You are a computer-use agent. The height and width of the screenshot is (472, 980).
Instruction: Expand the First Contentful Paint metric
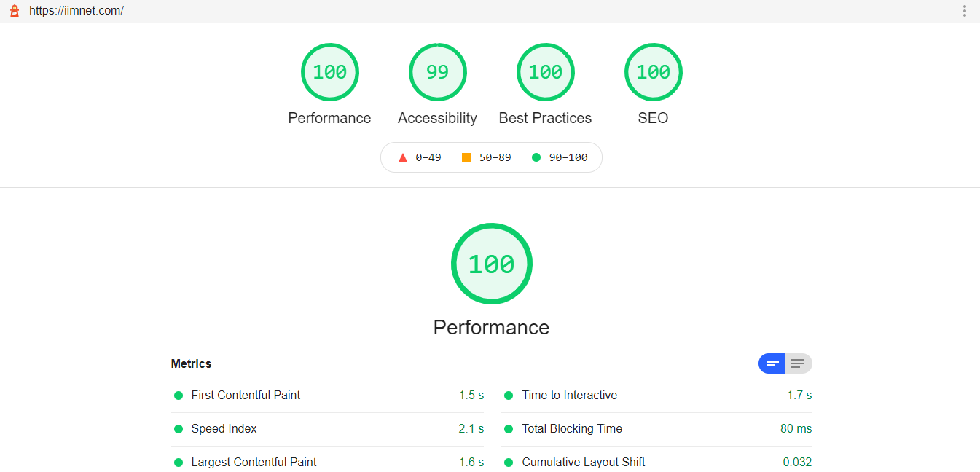click(x=246, y=396)
